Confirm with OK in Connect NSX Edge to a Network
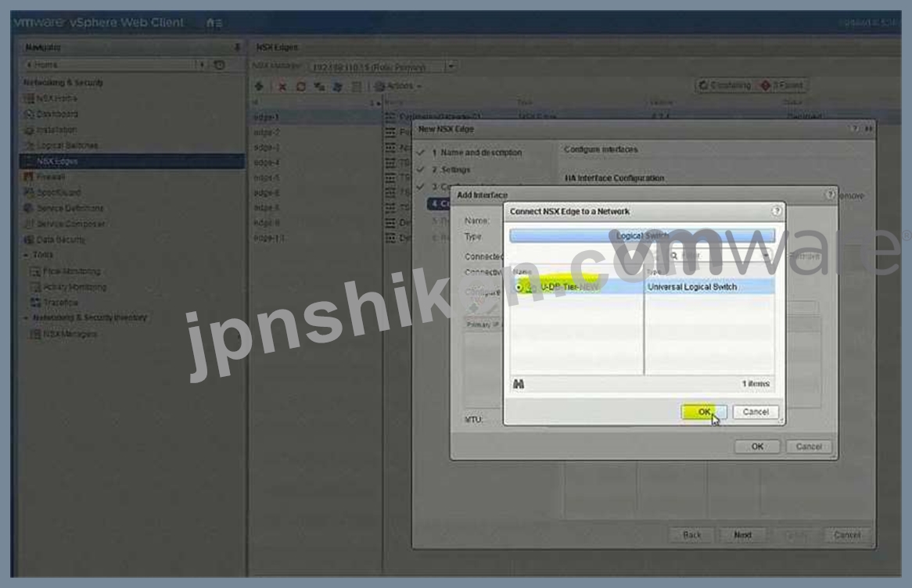Screen dimensions: 912x588 click(704, 412)
